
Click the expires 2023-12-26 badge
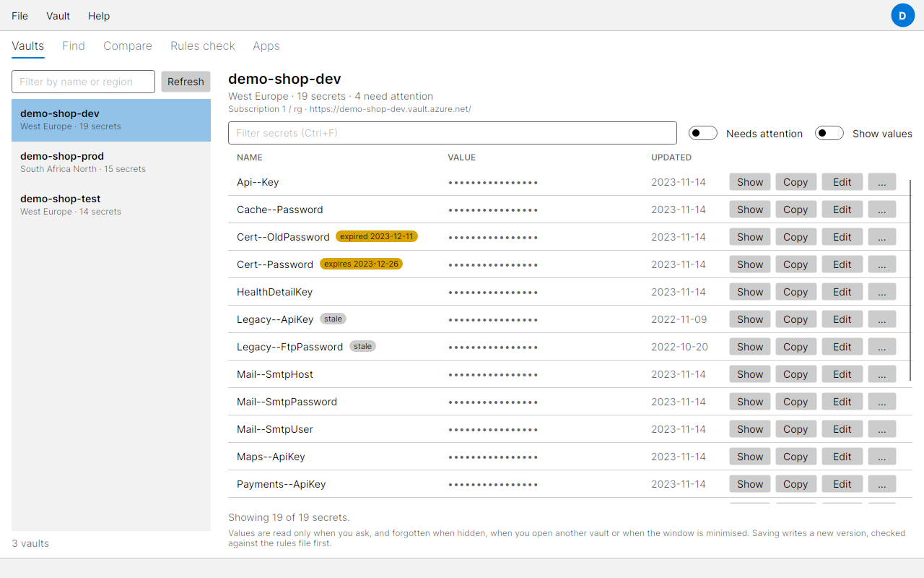(361, 264)
